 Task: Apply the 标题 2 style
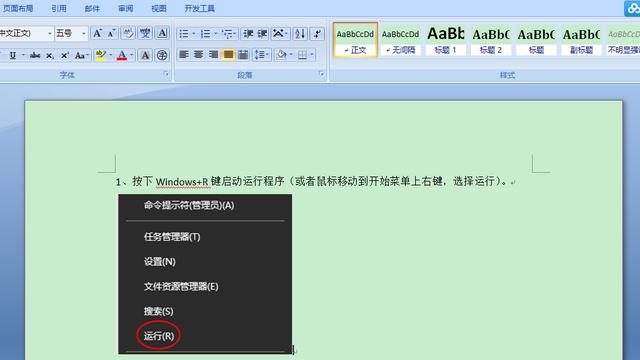click(x=491, y=40)
